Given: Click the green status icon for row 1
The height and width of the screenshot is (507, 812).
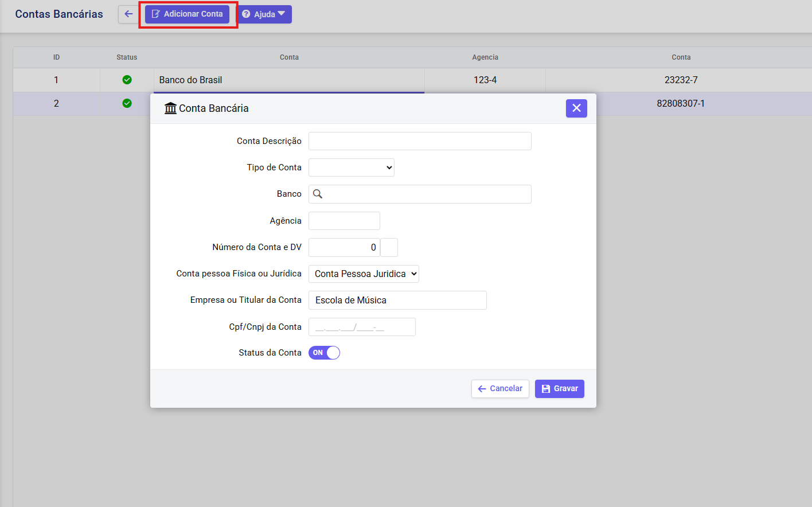Looking at the screenshot, I should (127, 80).
